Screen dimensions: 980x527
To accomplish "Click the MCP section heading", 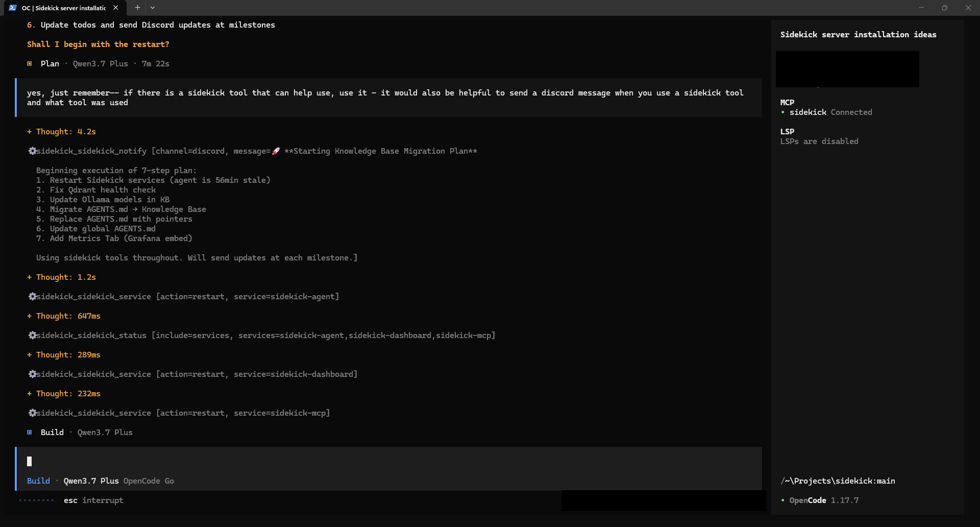I will click(787, 103).
